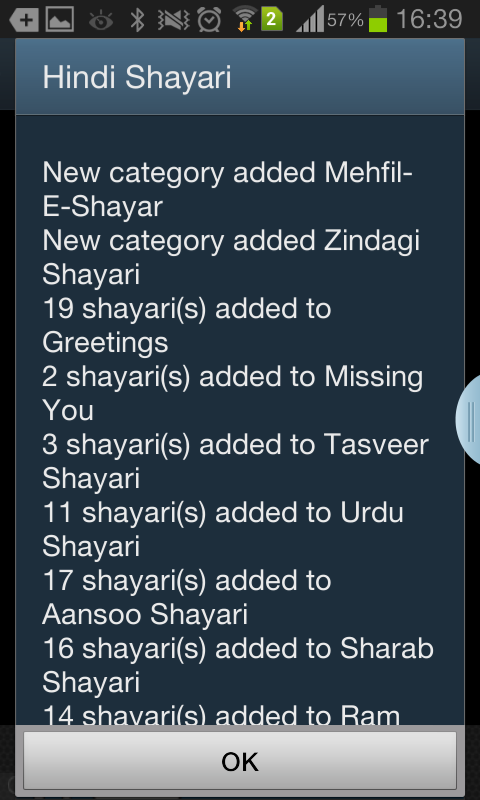Image resolution: width=480 pixels, height=800 pixels.
Task: Tap the add notification icon in status bar
Action: click(24, 20)
